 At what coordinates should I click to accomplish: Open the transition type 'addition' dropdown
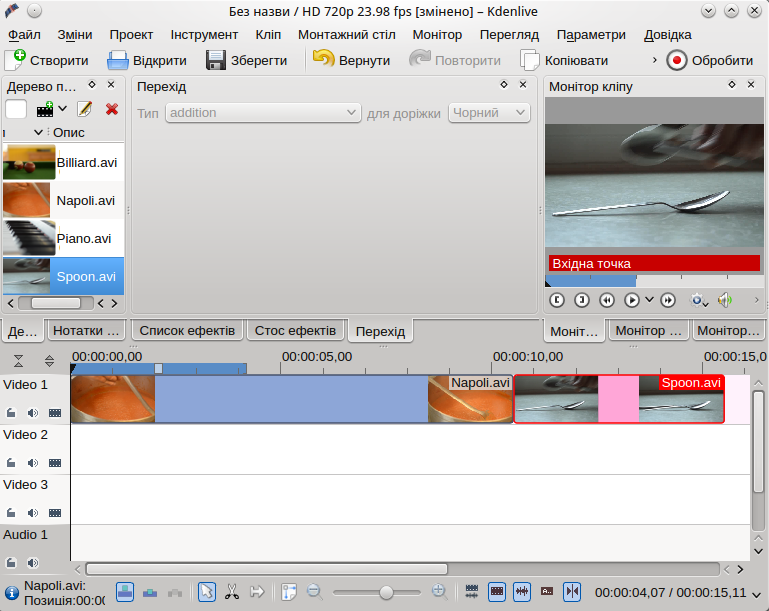pyautogui.click(x=262, y=113)
